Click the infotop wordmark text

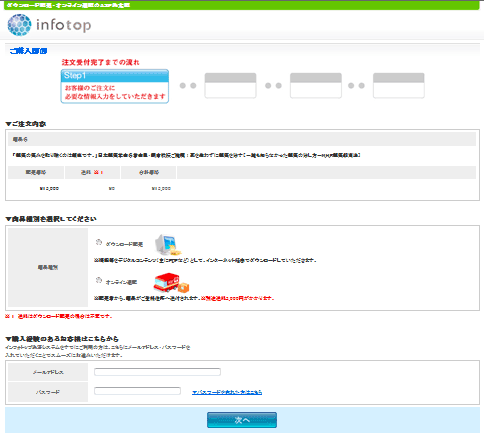63,25
